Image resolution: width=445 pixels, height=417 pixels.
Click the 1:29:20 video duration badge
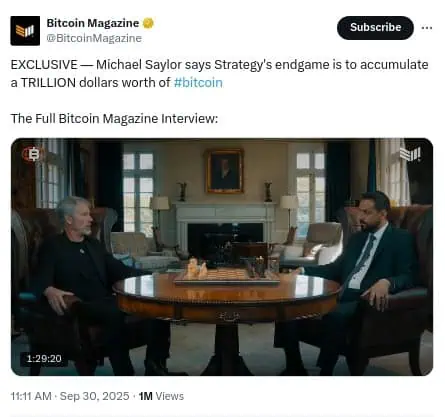[44, 358]
